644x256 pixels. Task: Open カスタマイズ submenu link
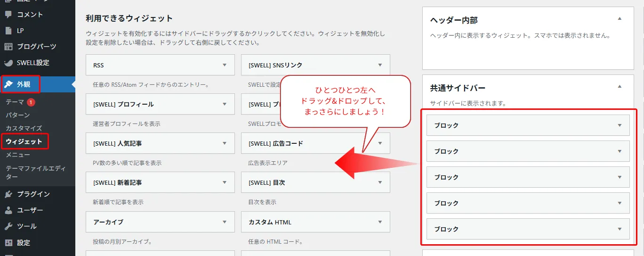[24, 128]
